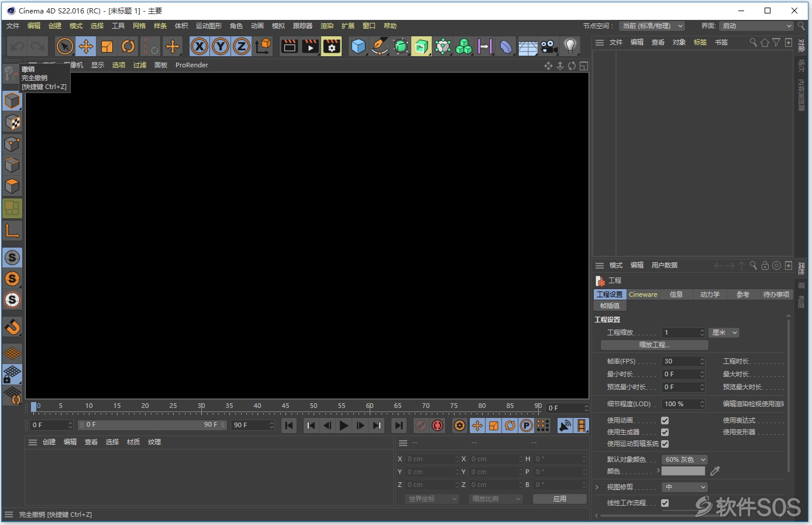Uncheck the 使用动画 checkbox

[665, 420]
